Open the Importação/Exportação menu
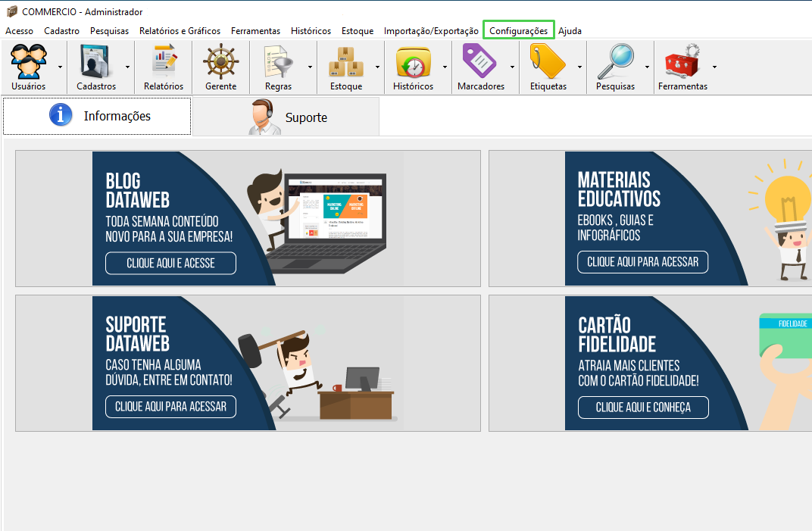812x531 pixels. [x=431, y=31]
